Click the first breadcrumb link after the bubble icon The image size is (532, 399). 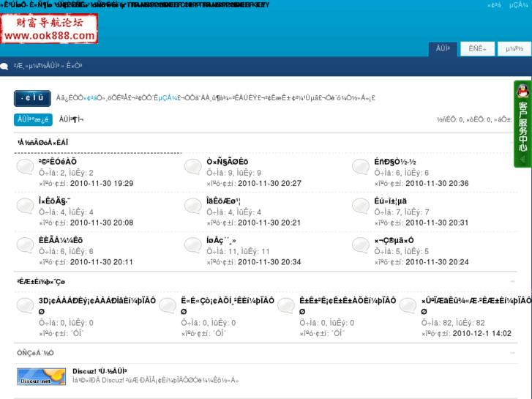pyautogui.click(x=37, y=66)
